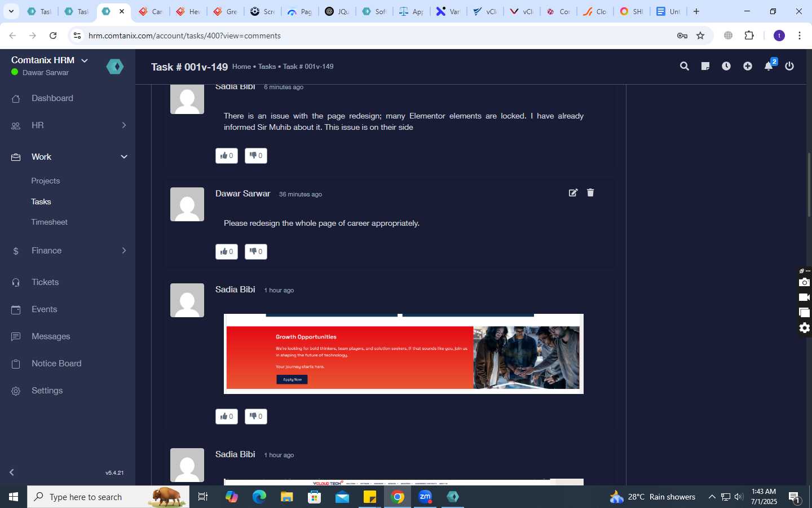The width and height of the screenshot is (812, 508).
Task: Open the search icon in header
Action: [x=685, y=66]
